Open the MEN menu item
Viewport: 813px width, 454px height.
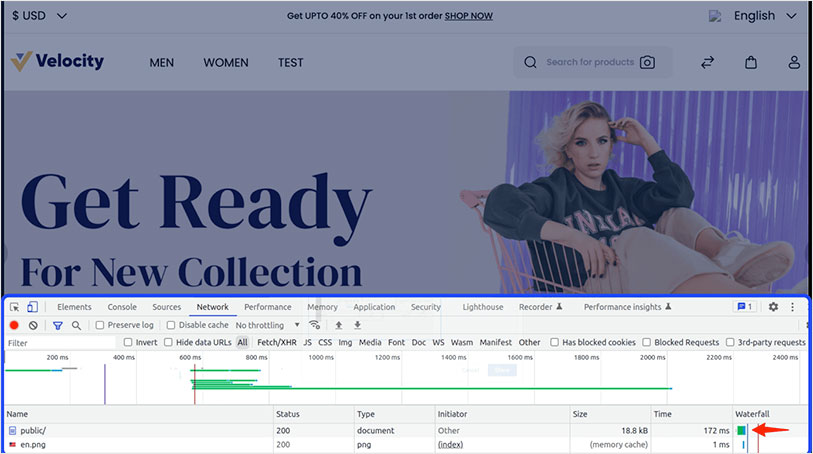162,63
